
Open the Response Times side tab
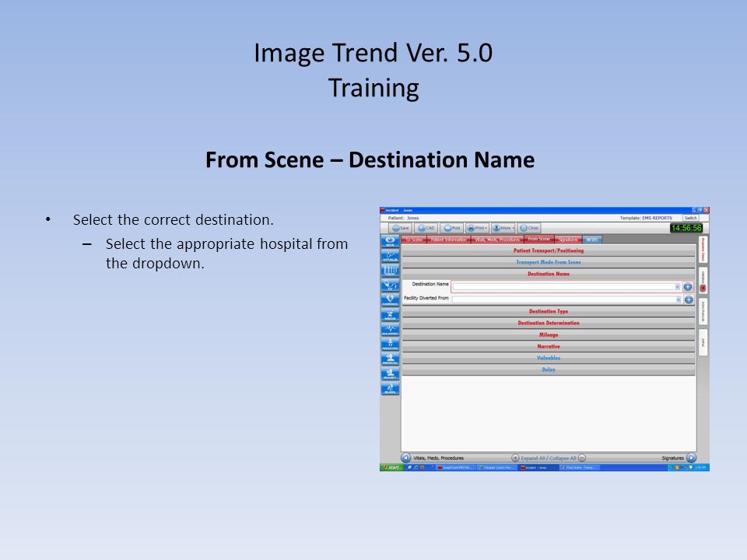point(703,250)
